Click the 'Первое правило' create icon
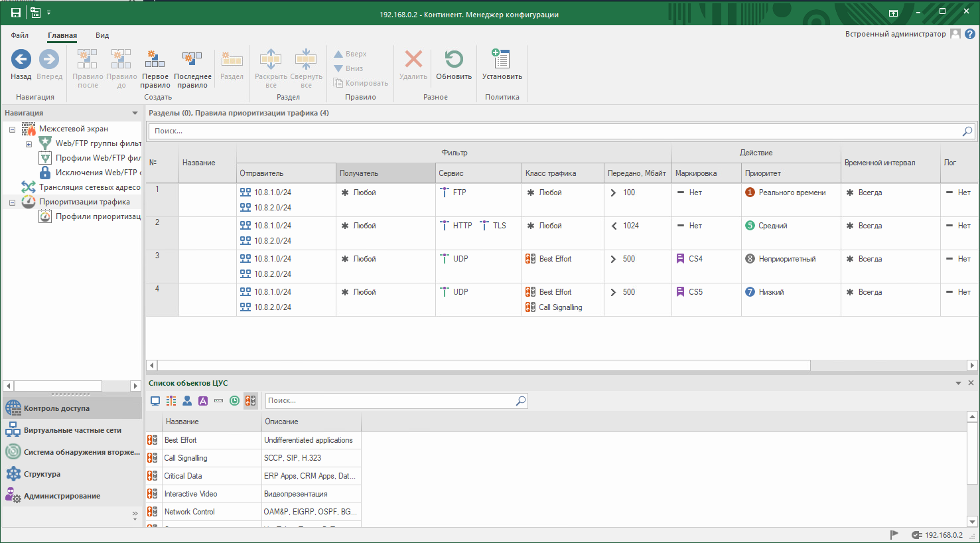Image resolution: width=980 pixels, height=543 pixels. point(155,60)
